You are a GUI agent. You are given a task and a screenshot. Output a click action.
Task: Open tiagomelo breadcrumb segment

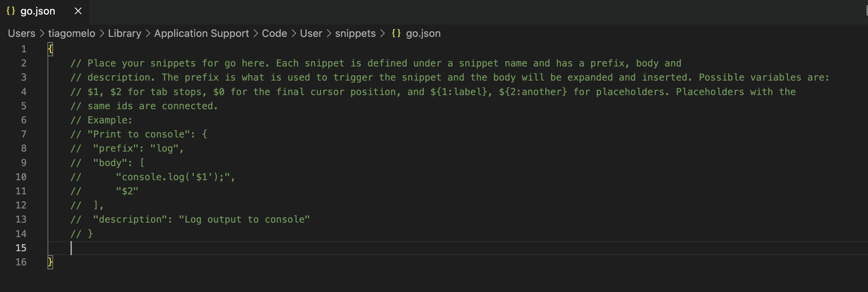[71, 33]
